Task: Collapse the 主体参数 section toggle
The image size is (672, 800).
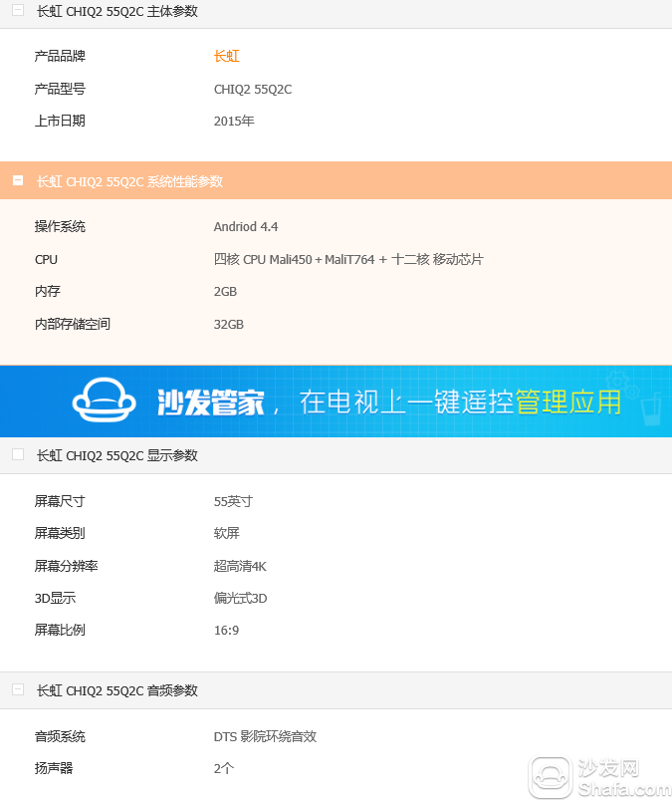Action: (18, 10)
